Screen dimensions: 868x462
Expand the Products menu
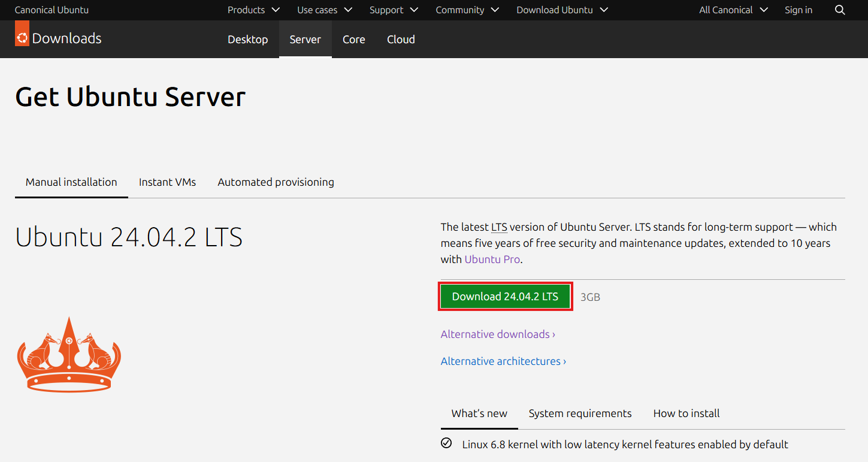point(254,10)
